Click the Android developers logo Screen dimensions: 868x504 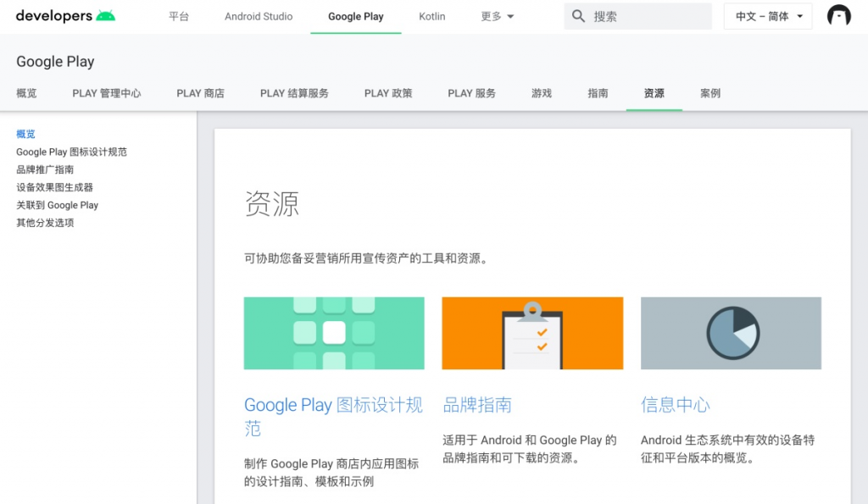pyautogui.click(x=65, y=16)
